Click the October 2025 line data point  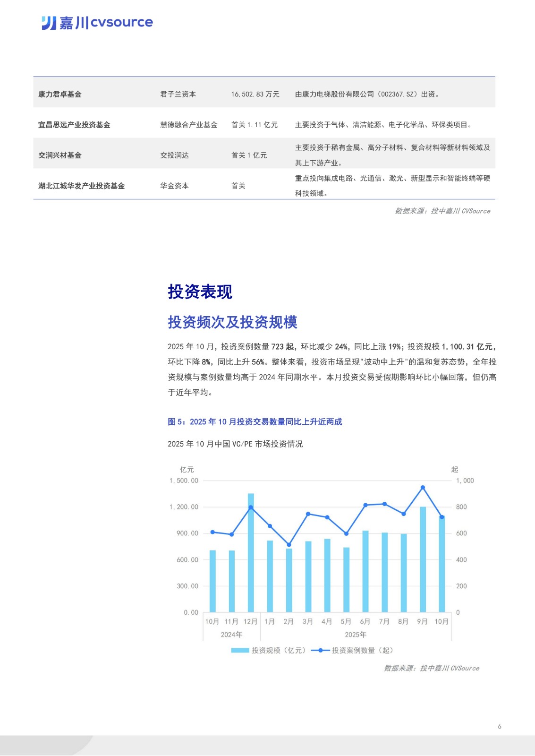pos(442,517)
